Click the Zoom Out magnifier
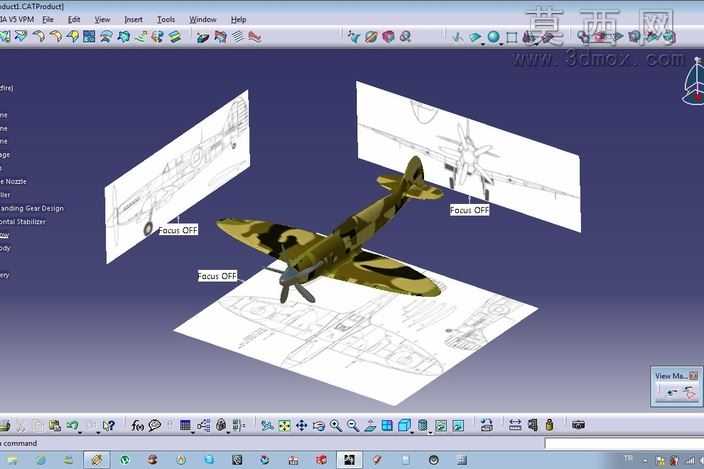The height and width of the screenshot is (469, 704). (x=353, y=425)
